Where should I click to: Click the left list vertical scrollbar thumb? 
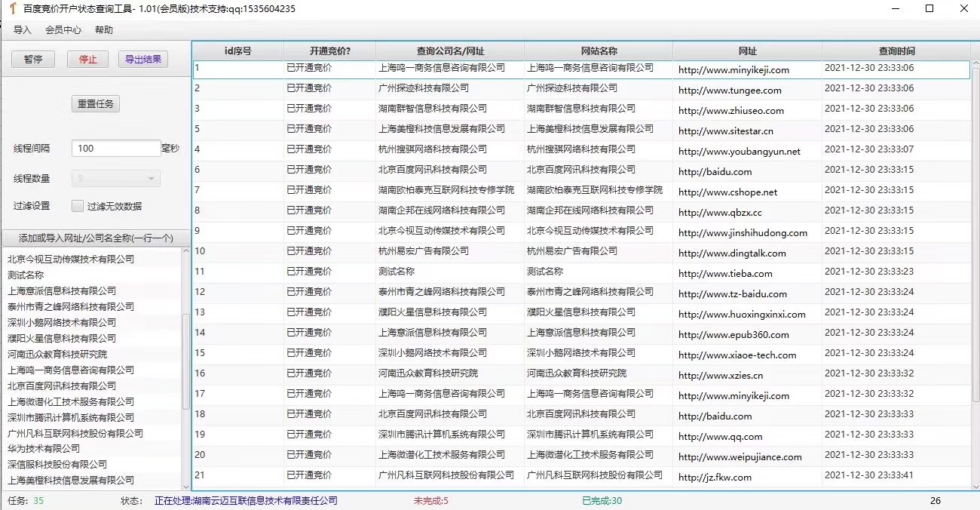coord(186,362)
